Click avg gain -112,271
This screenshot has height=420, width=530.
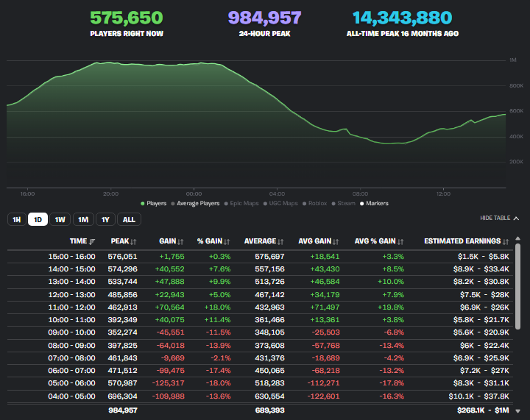coord(323,383)
